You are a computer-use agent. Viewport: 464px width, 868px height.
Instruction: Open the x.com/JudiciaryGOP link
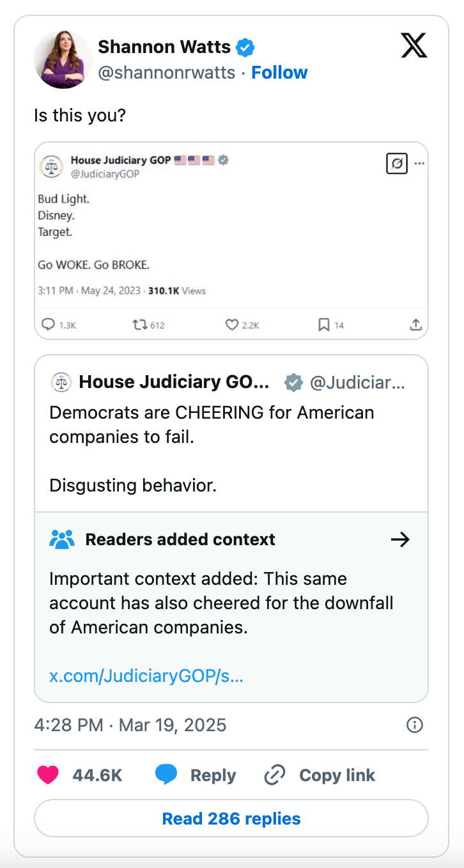click(146, 676)
